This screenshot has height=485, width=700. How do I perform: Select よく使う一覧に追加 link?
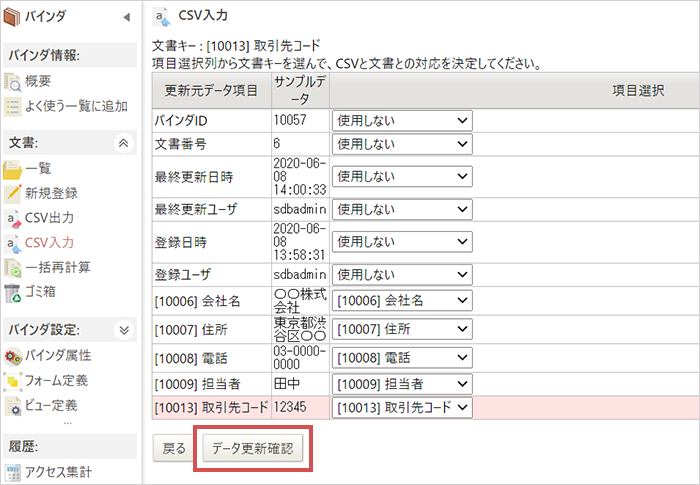click(76, 106)
